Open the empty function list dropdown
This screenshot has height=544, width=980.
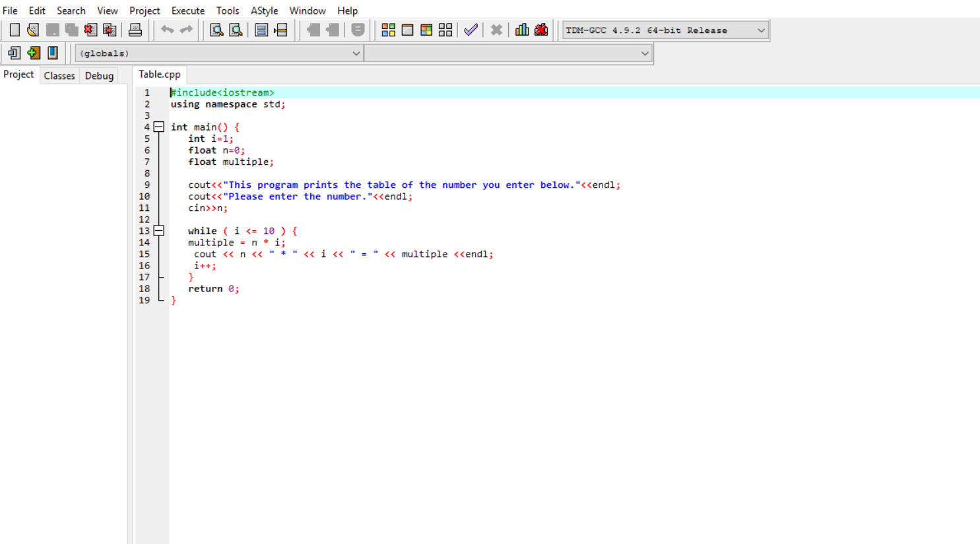[644, 53]
